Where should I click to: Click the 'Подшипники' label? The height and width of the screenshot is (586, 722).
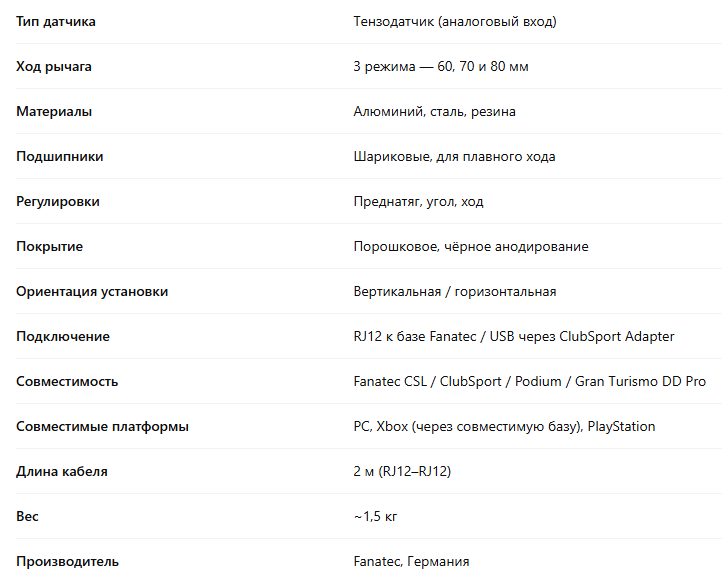coord(59,156)
